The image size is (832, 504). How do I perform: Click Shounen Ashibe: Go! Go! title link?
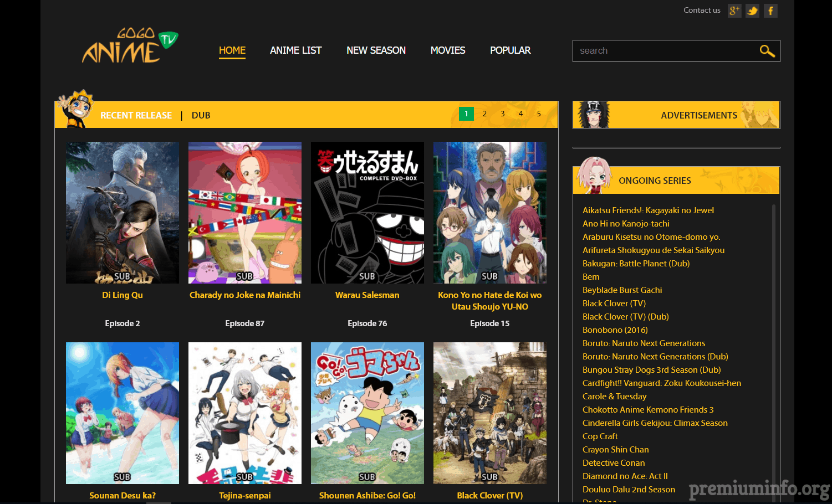pyautogui.click(x=367, y=496)
